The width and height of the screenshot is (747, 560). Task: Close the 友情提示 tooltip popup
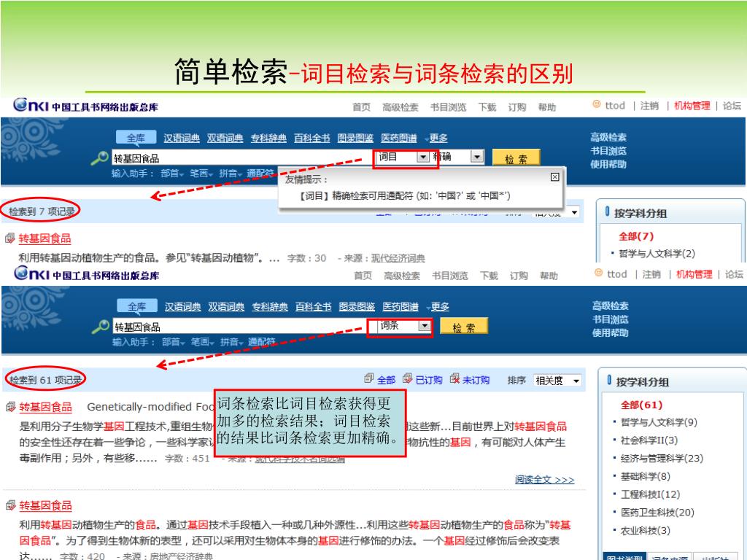(554, 177)
